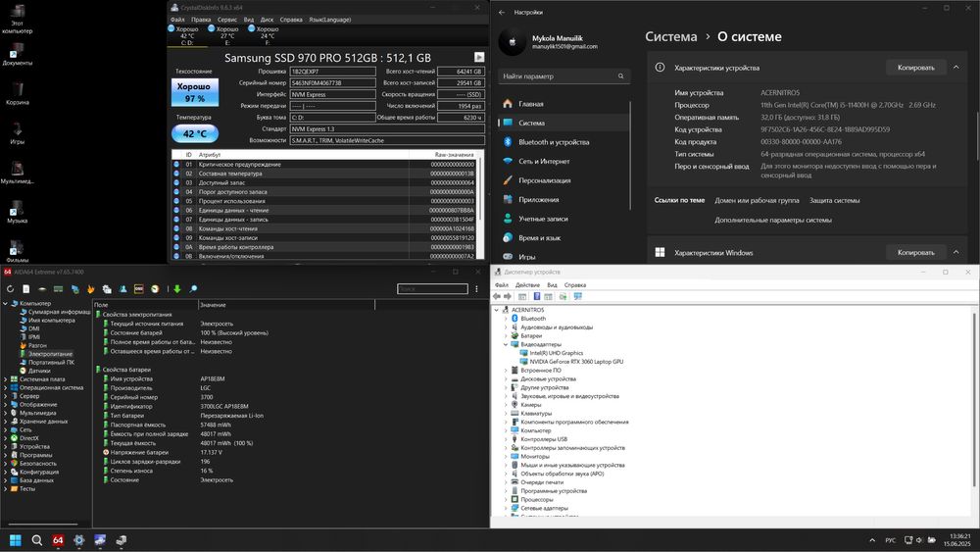Click the magnifier search icon in AIDA64 toolbar

click(x=193, y=289)
